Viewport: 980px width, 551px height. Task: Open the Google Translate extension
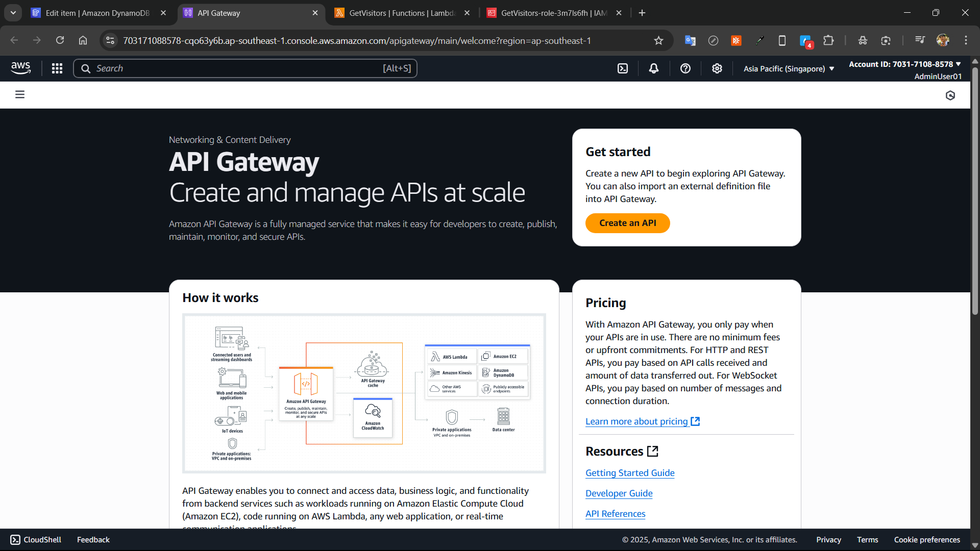coord(690,41)
